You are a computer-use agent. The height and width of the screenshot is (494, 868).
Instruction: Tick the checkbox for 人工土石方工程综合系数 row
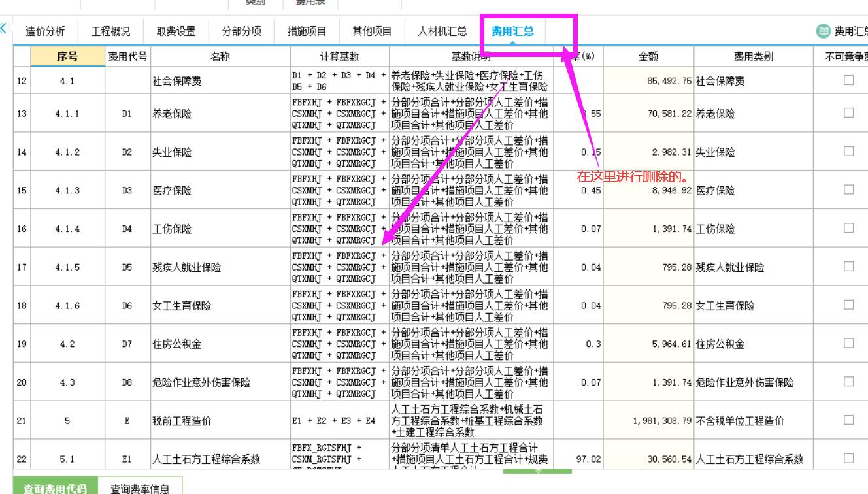(x=849, y=458)
